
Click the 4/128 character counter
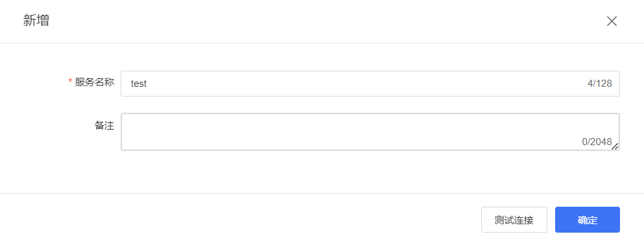pyautogui.click(x=600, y=84)
